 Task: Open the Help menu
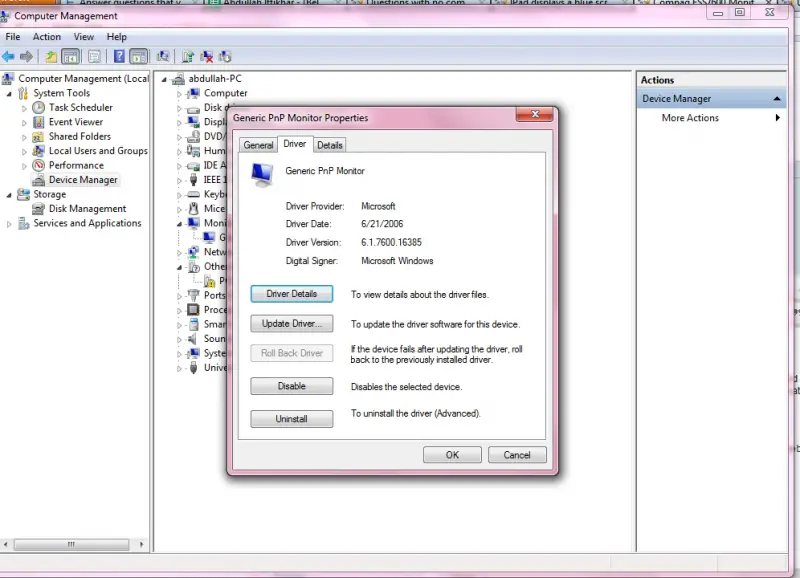coord(116,37)
